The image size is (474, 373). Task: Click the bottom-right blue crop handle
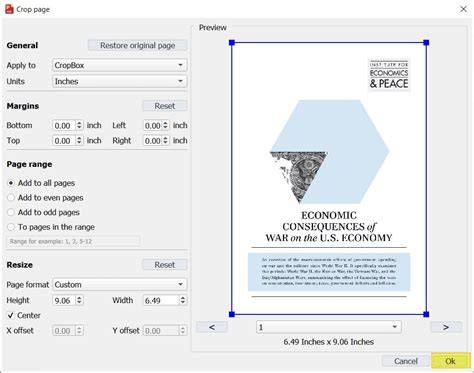426,314
